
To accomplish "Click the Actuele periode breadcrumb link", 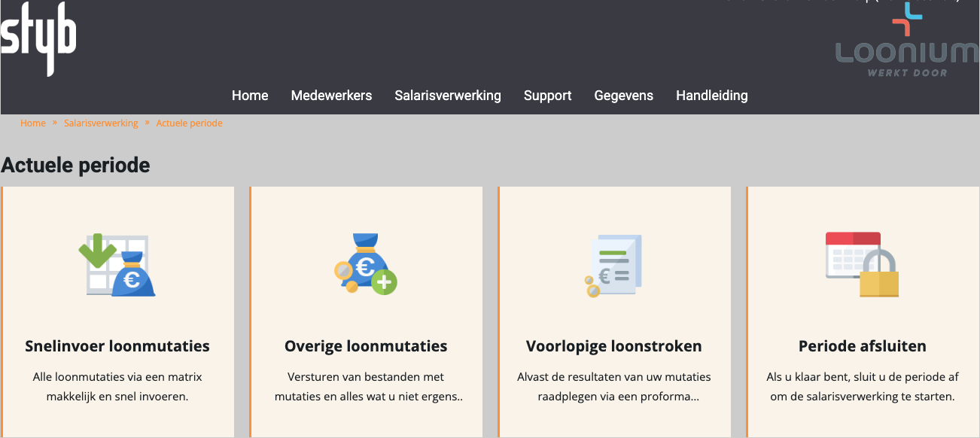I will coord(189,123).
